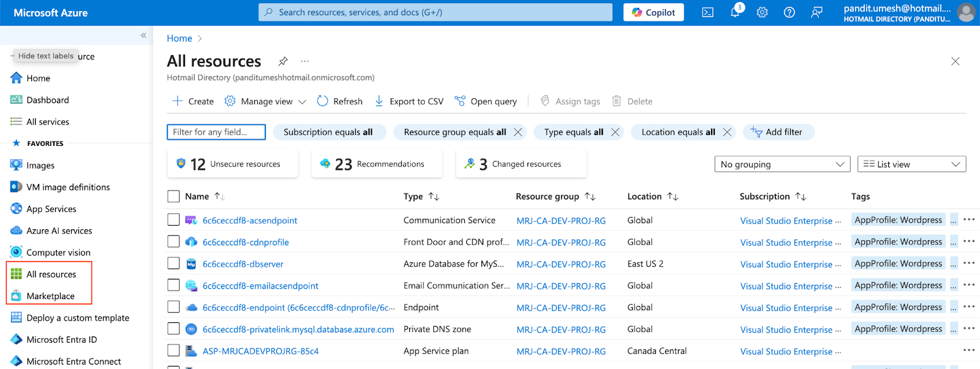The width and height of the screenshot is (980, 369).
Task: Open Cloud Shell from the top bar
Action: pos(707,12)
